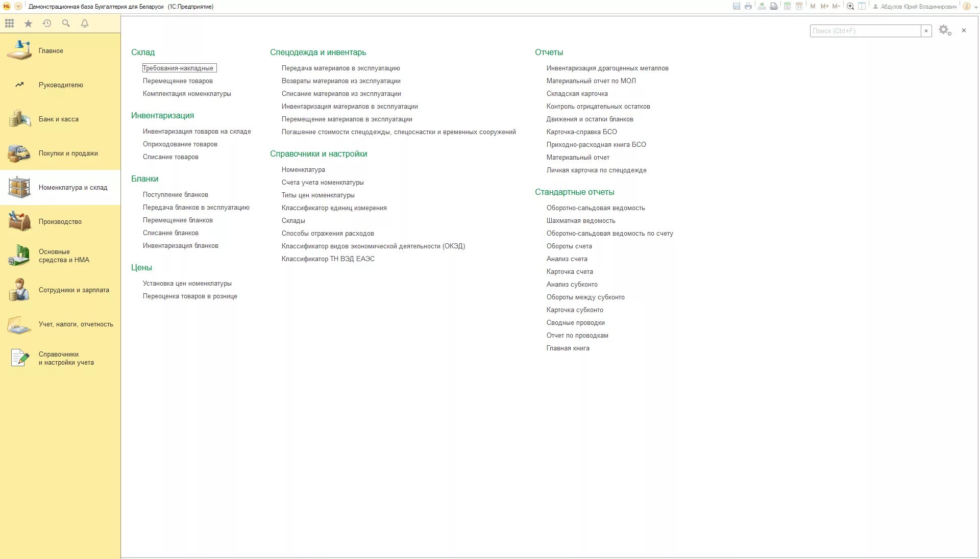Clear the search field with x button
980x559 pixels.
click(x=926, y=31)
